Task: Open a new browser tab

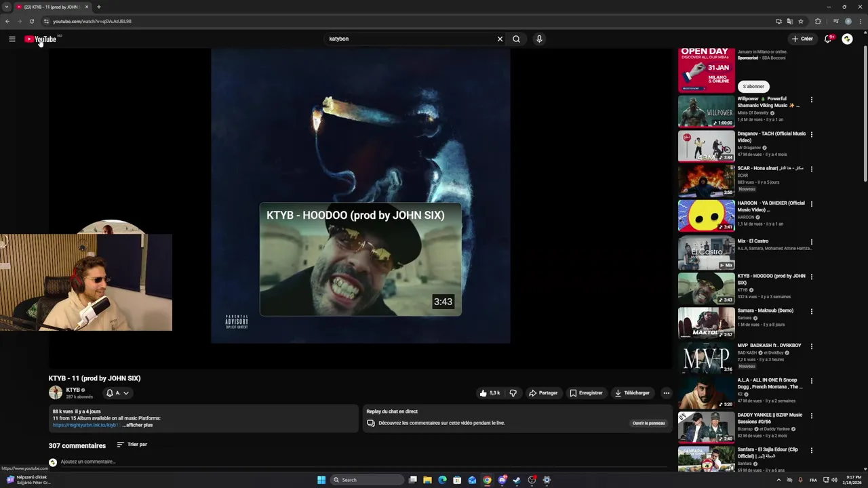Action: (98, 7)
